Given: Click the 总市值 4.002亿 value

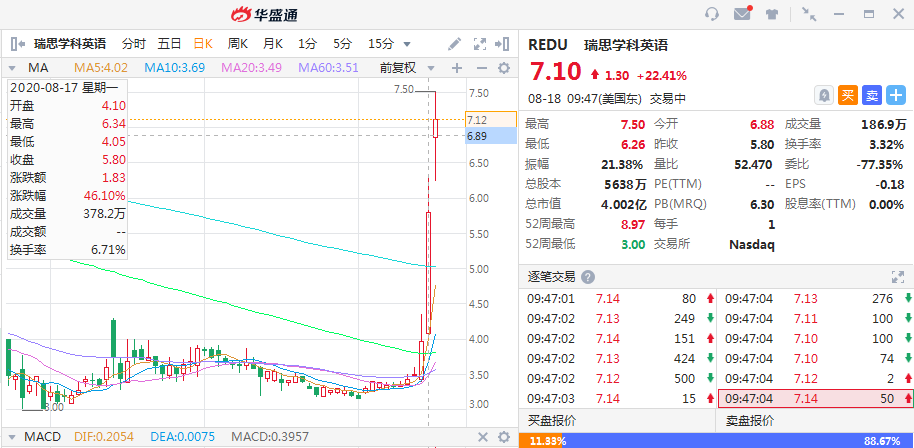Looking at the screenshot, I should point(623,204).
